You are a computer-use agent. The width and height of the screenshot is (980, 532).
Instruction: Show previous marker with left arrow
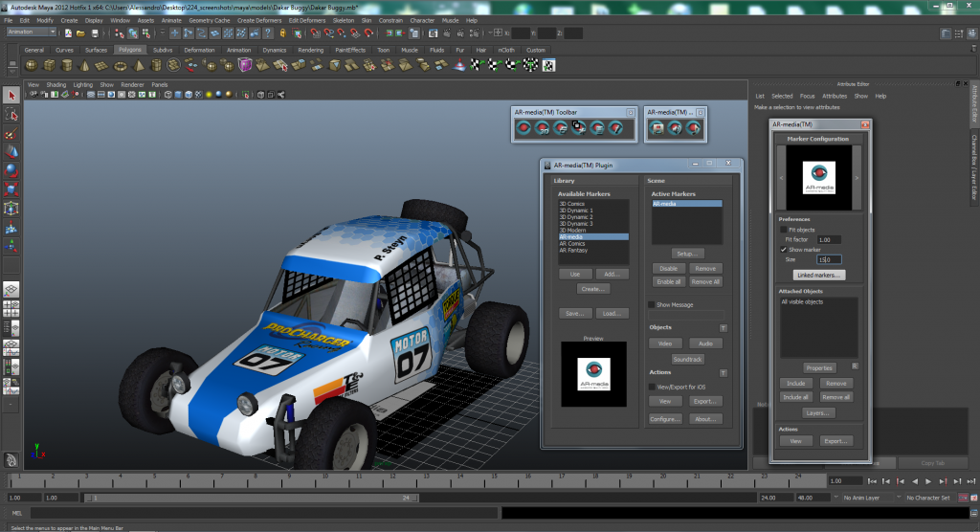tap(781, 178)
